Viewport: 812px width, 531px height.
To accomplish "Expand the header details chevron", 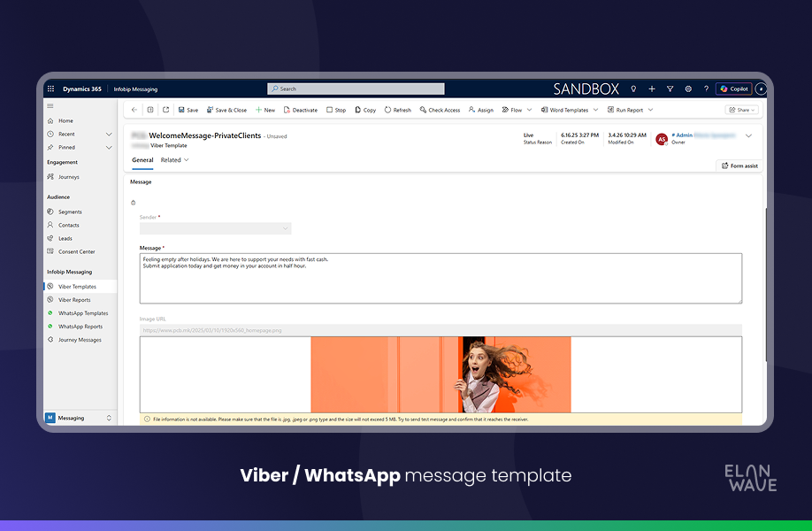I will (748, 135).
